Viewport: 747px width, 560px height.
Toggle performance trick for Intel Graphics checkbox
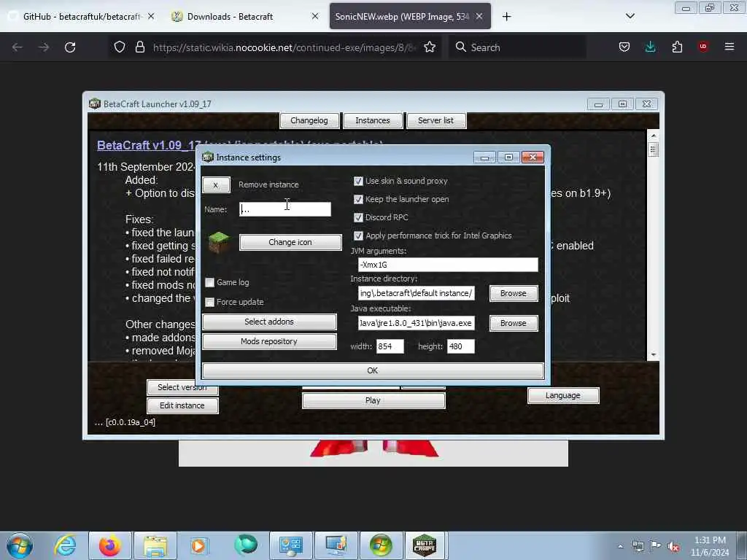pos(358,236)
